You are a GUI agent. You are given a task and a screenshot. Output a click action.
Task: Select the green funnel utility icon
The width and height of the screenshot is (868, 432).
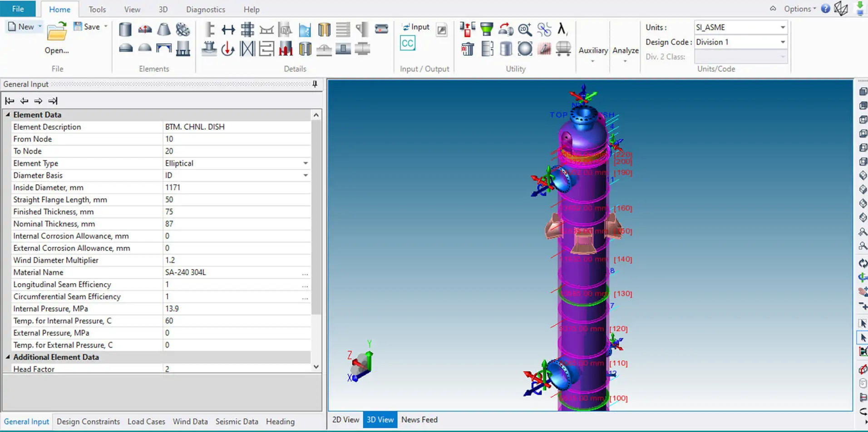(x=487, y=29)
